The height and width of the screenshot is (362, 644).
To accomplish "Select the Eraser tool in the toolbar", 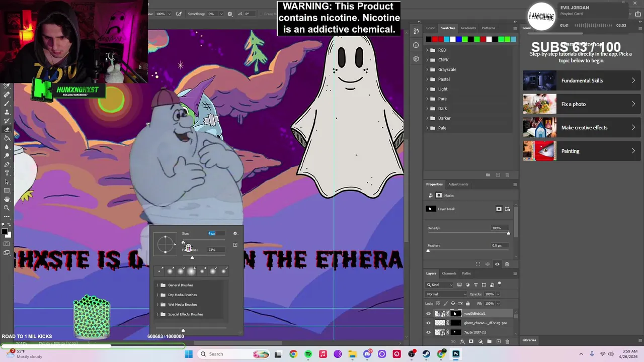I will (x=7, y=129).
